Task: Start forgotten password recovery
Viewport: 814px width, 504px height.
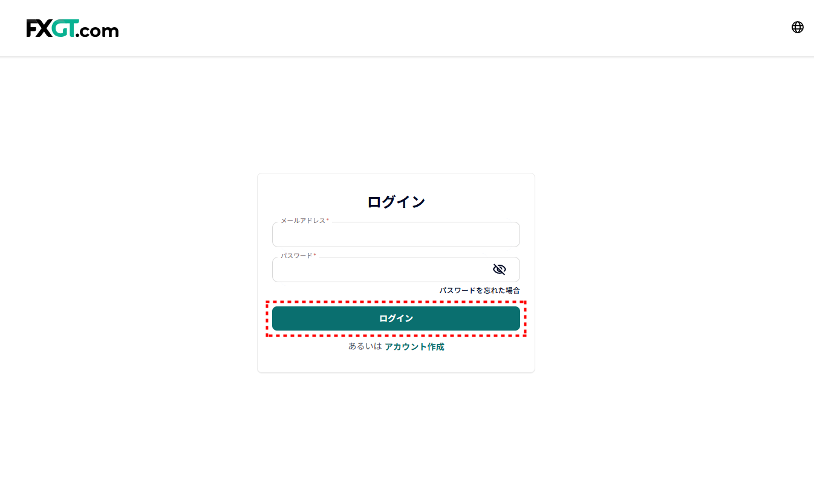Action: tap(480, 291)
